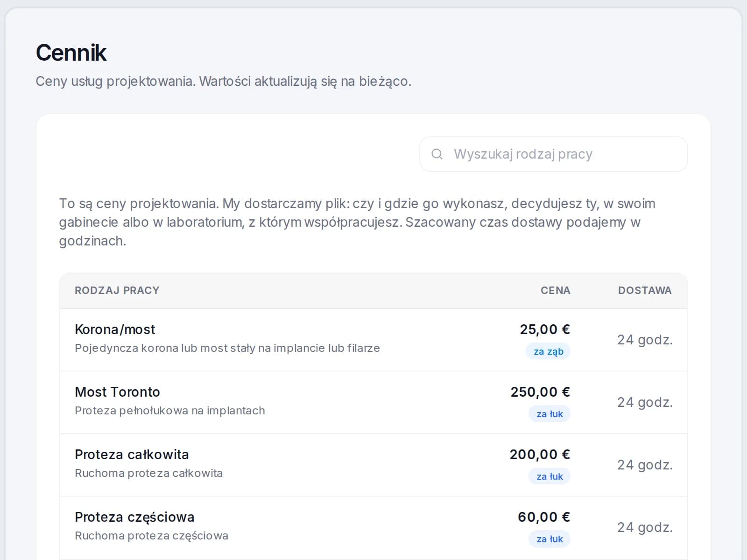Click 'Proteza pełnołukowa na implantach' description
Viewport: 747px width, 560px height.
pyautogui.click(x=170, y=411)
